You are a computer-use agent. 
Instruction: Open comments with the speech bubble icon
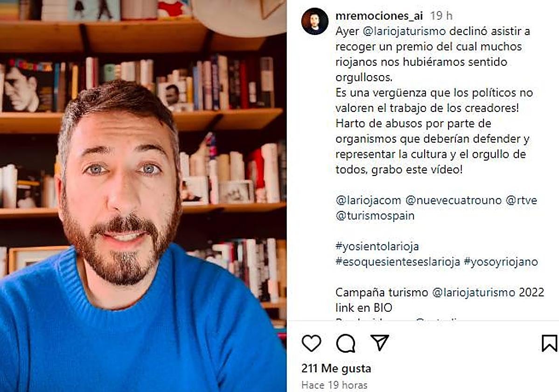click(345, 343)
